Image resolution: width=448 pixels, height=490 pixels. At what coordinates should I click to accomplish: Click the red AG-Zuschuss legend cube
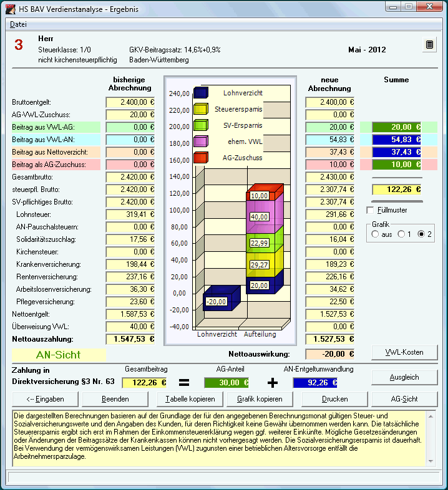200,158
